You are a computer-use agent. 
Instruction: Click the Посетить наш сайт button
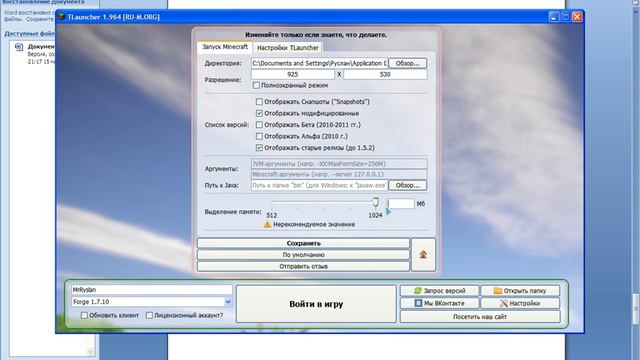coord(480,316)
